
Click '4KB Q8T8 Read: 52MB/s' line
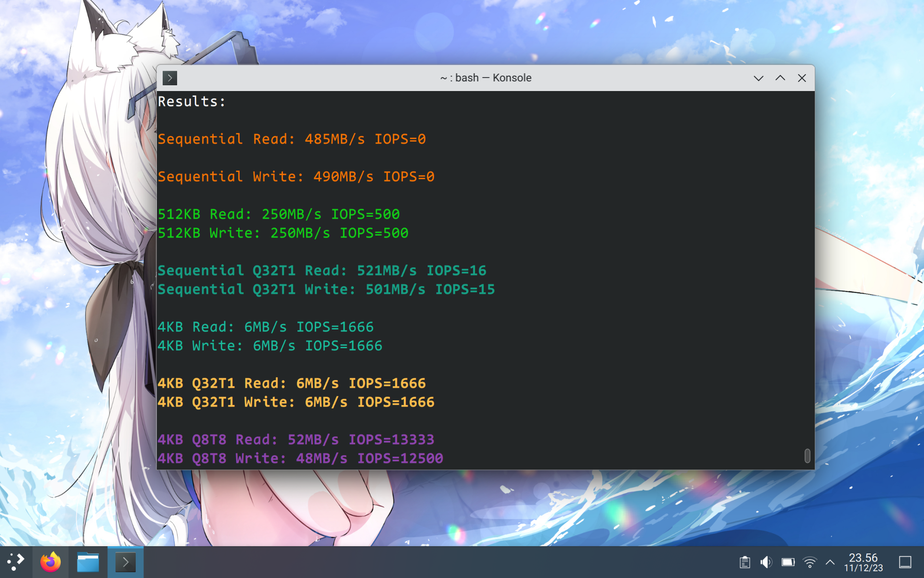(296, 440)
